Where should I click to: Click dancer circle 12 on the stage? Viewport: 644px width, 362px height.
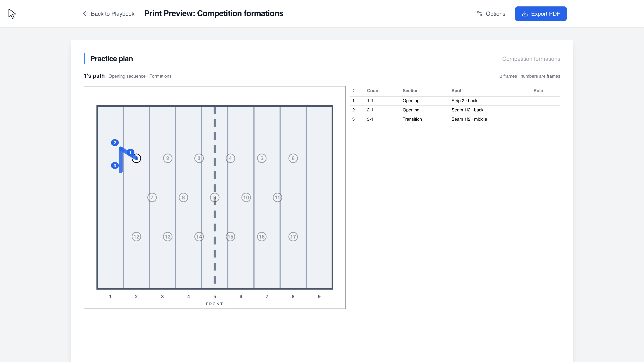pyautogui.click(x=136, y=237)
